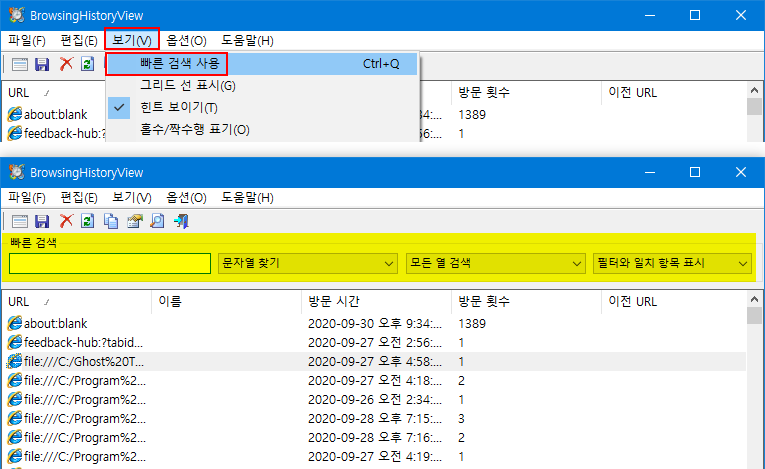Open 편집(E) menu in upper window

pos(79,41)
